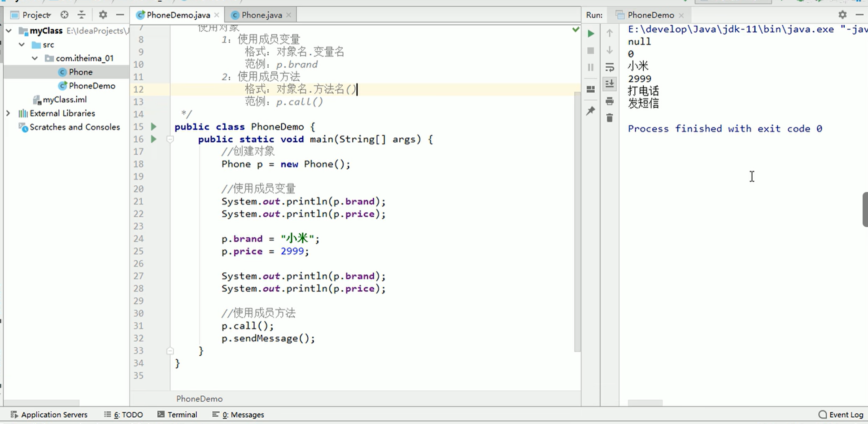Screen dimensions: 868x424
Task: Click the null console output line
Action: click(639, 42)
